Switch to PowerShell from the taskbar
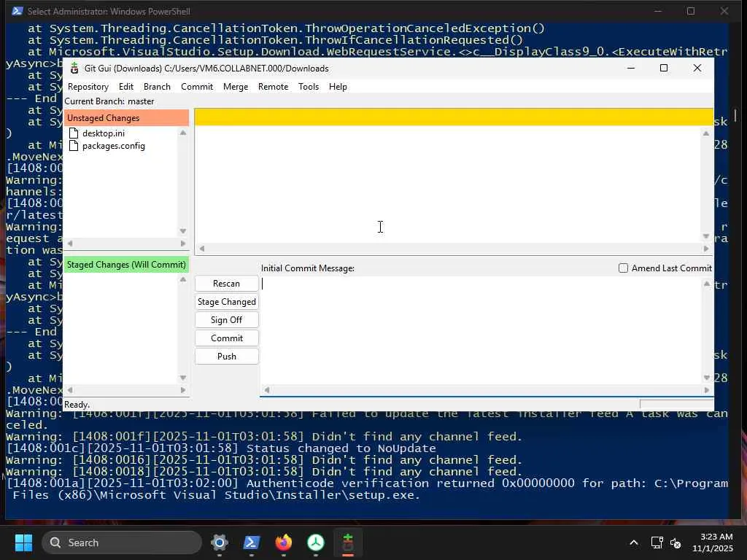The image size is (747, 560). coord(252,542)
